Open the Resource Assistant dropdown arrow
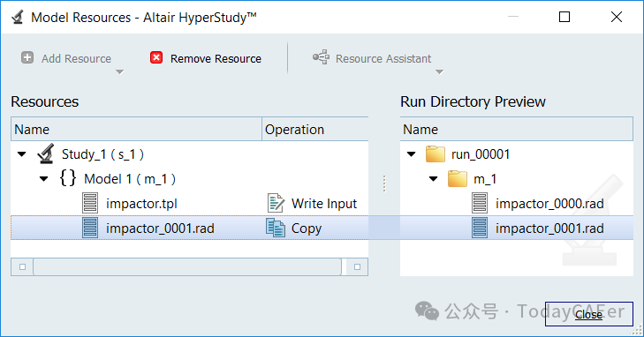644x337 pixels. 439,72
